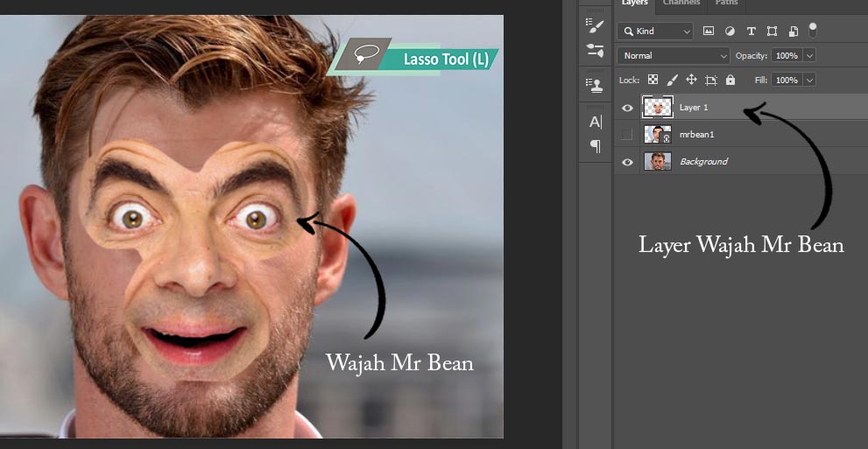Click the Opacity 100% value field
Screen dimensions: 868x449
point(786,56)
